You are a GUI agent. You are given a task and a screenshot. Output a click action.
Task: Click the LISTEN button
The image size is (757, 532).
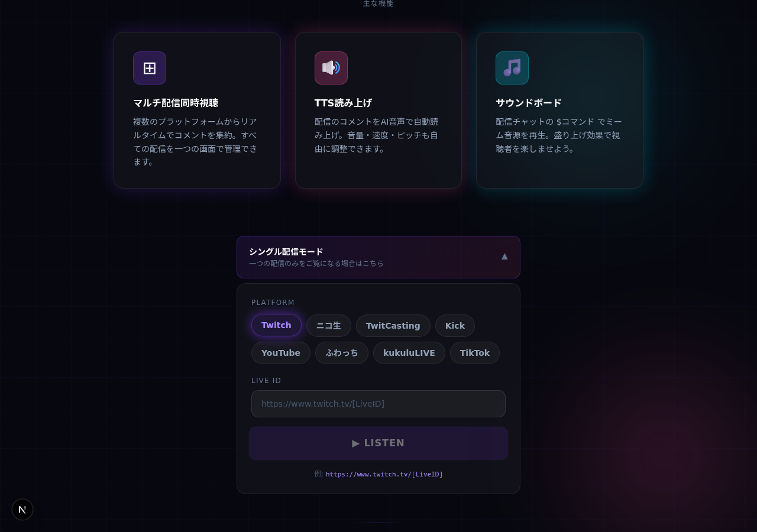coord(378,443)
